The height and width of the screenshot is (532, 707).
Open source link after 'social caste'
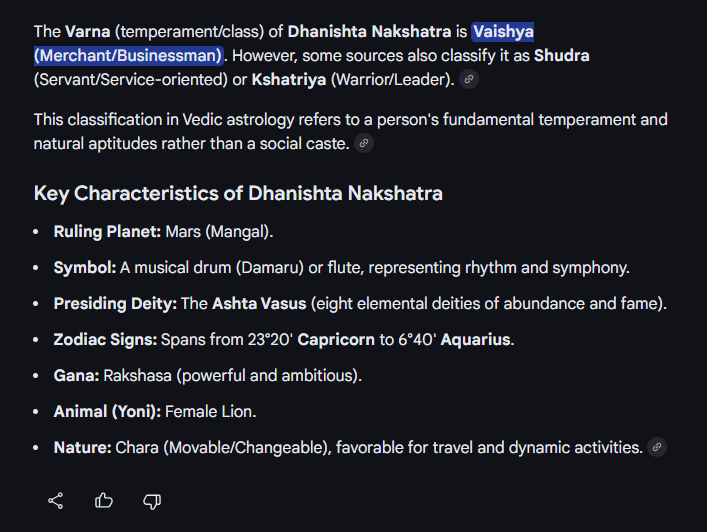(364, 144)
